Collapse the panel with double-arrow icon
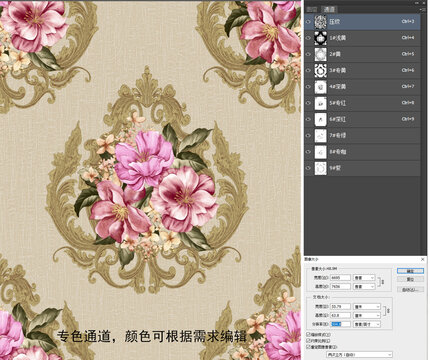This screenshot has width=430, height=360. tap(417, 3)
